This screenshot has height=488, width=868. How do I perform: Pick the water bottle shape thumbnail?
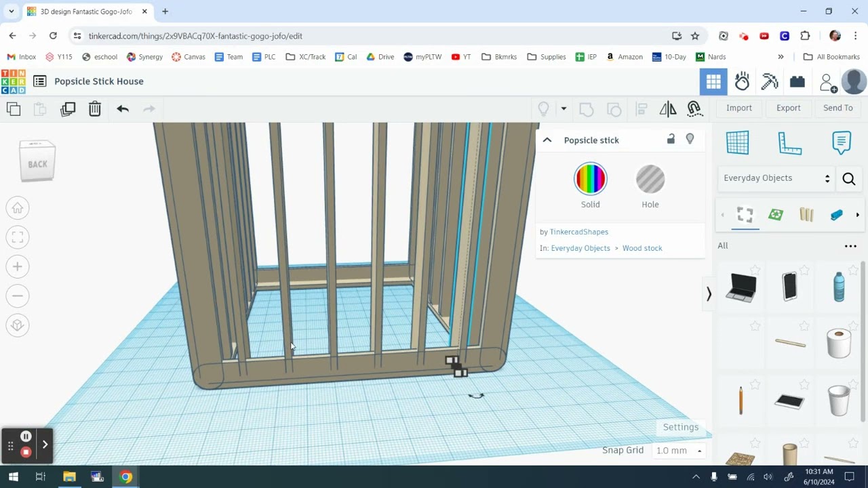(x=839, y=287)
